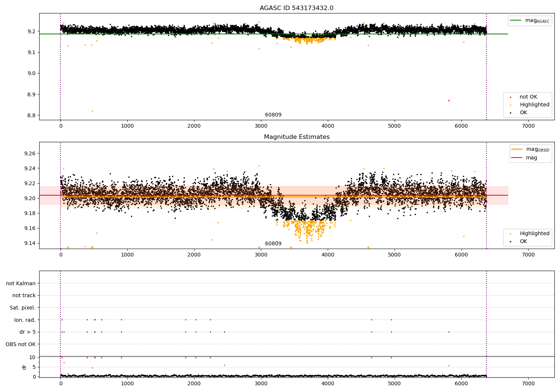Click the '9.24' y-axis tick in middle plot
This screenshot has width=560, height=392.
[x=30, y=168]
